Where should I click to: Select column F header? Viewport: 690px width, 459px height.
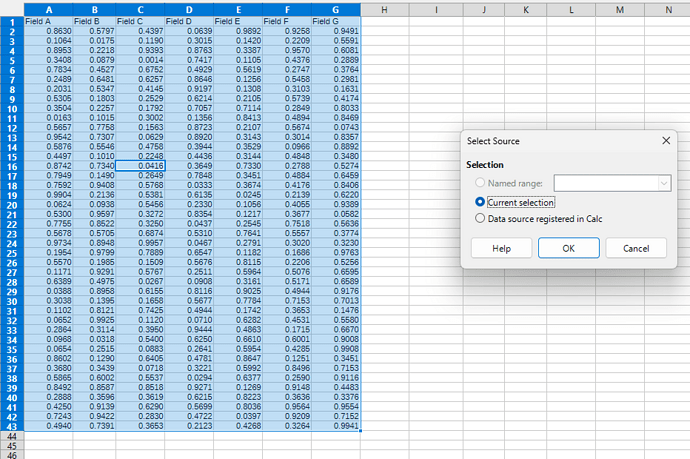point(287,10)
